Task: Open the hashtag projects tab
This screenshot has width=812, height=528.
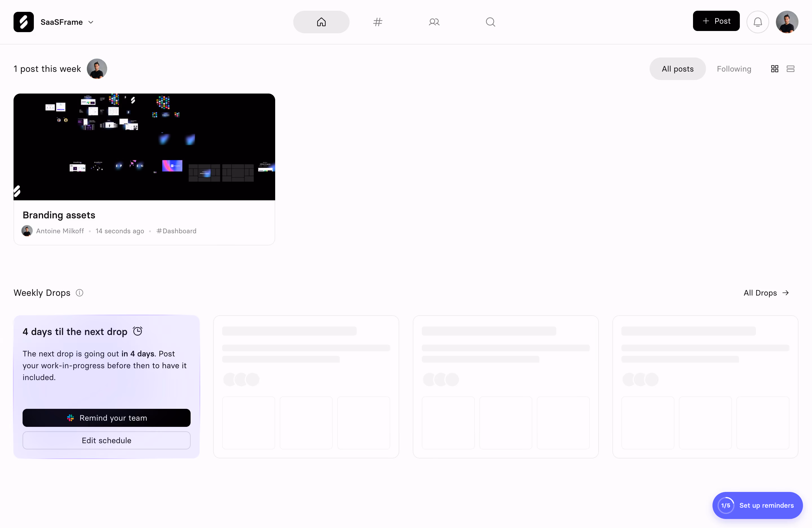Action: [378, 22]
